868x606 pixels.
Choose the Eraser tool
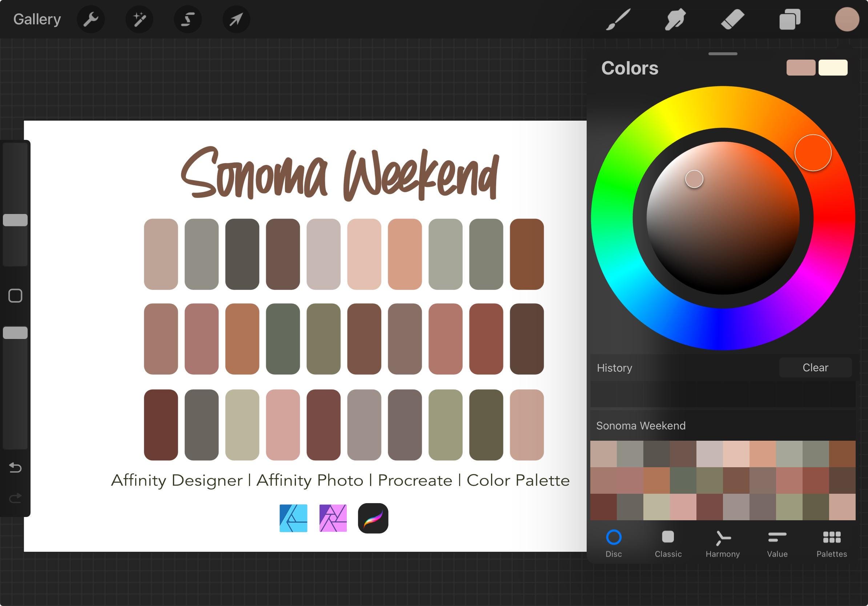pyautogui.click(x=733, y=19)
